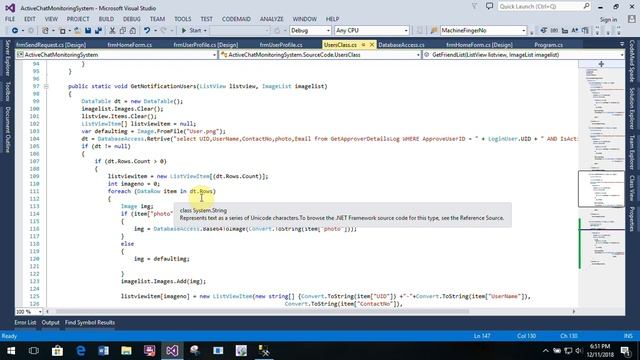The image size is (640, 360).
Task: Click the notifications filter flag icon
Action: click(x=475, y=7)
